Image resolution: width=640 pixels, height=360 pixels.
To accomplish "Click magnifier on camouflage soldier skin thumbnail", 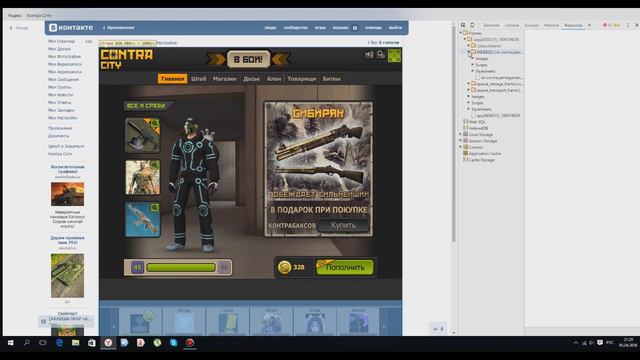I will coord(155,164).
